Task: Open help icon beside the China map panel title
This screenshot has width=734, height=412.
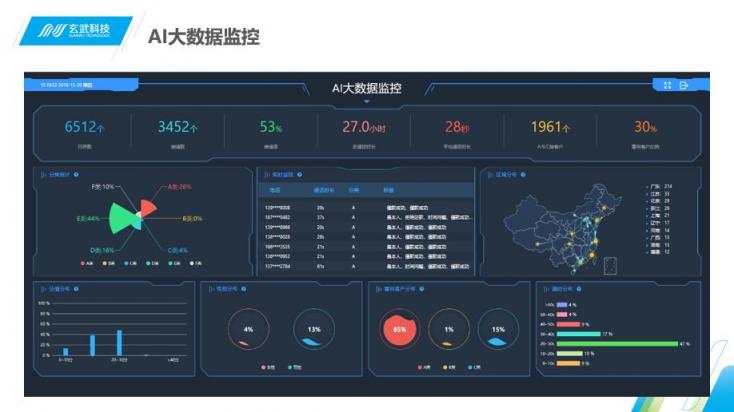Action: [x=523, y=175]
